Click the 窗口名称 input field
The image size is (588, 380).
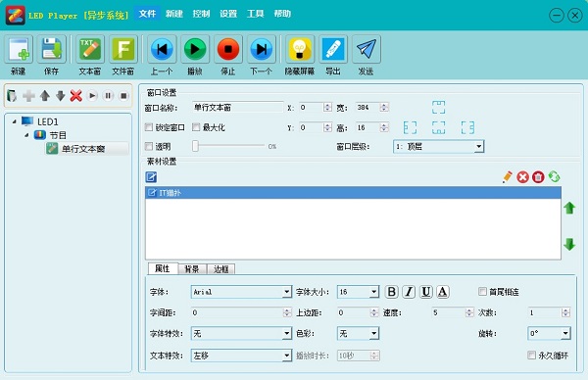click(238, 108)
